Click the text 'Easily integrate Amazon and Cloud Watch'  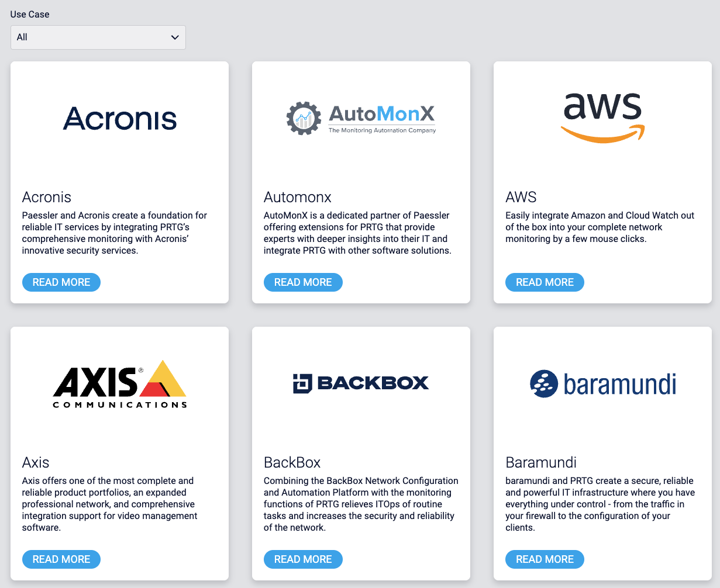pyautogui.click(x=600, y=227)
